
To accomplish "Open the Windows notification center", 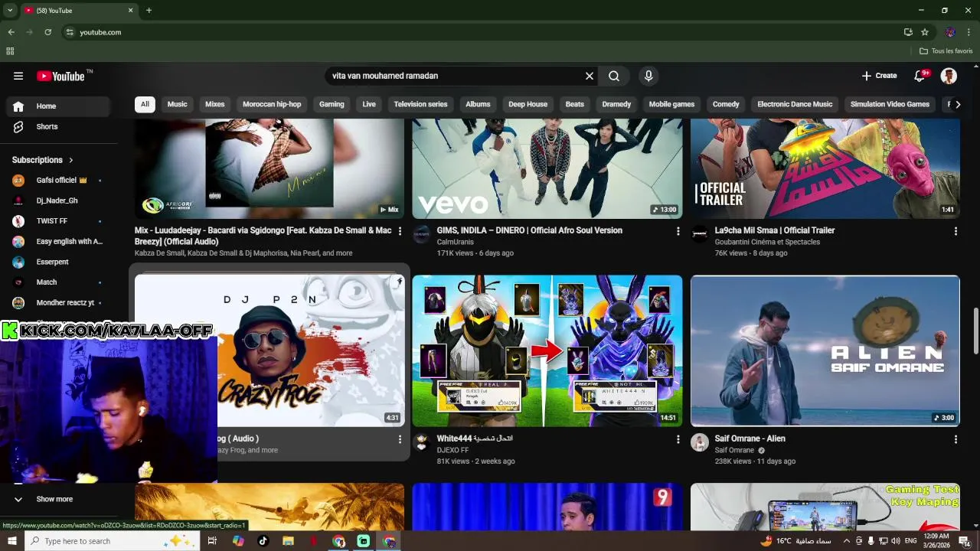I will [x=965, y=541].
